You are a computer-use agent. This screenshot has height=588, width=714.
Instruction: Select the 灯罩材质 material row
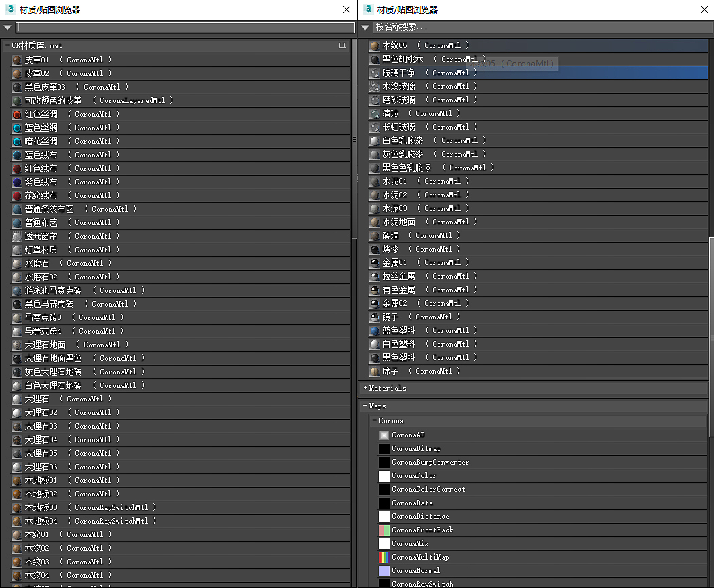click(x=181, y=250)
